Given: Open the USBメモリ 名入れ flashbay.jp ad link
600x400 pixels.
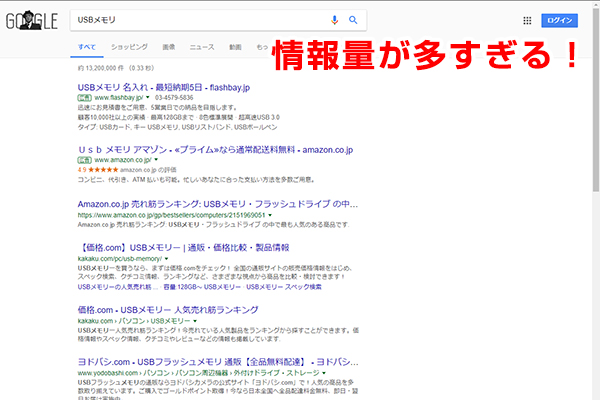Looking at the screenshot, I should [164, 88].
